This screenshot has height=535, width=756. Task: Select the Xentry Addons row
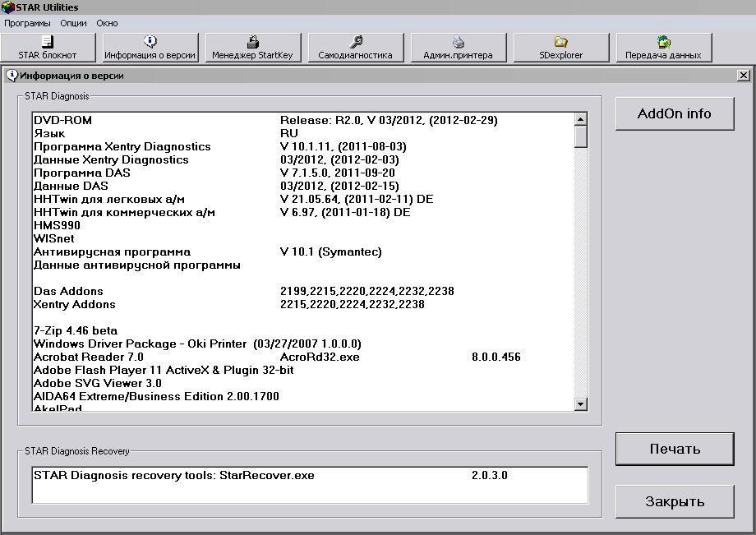click(x=304, y=305)
